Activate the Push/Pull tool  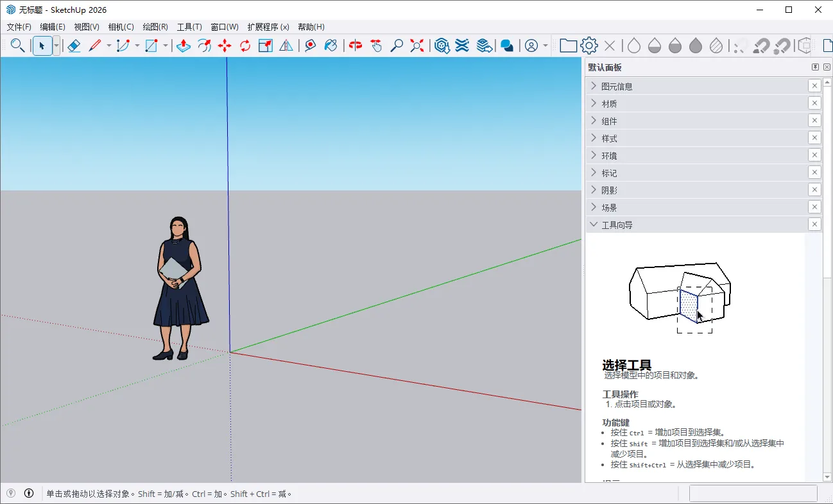pos(184,46)
